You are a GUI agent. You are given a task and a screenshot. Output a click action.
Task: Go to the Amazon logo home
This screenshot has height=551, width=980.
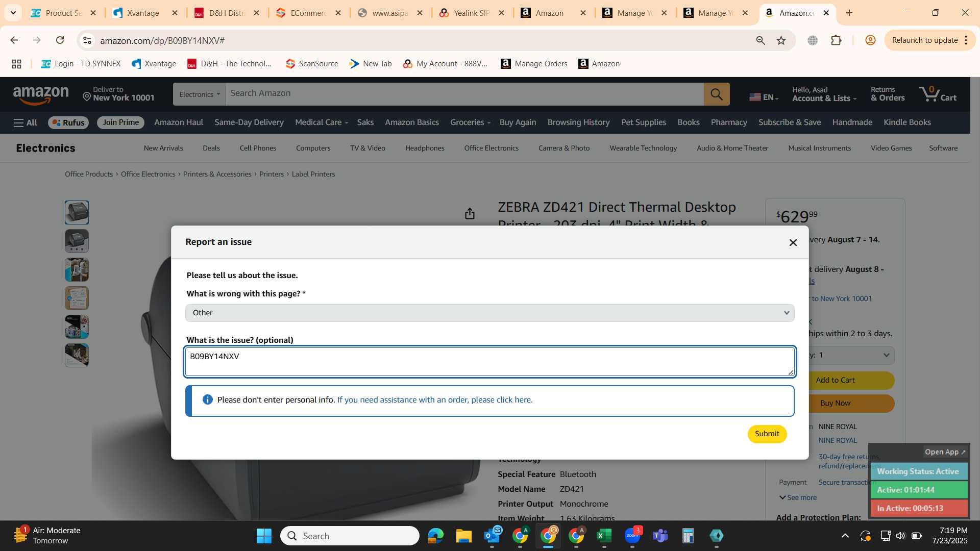(x=41, y=95)
